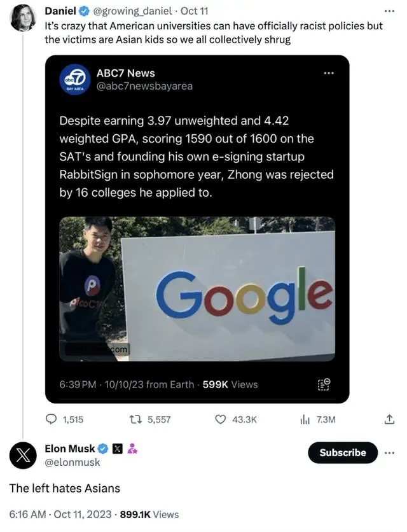
Task: Click the X affiliation badge next to Elon Musk
Action: pyautogui.click(x=118, y=449)
